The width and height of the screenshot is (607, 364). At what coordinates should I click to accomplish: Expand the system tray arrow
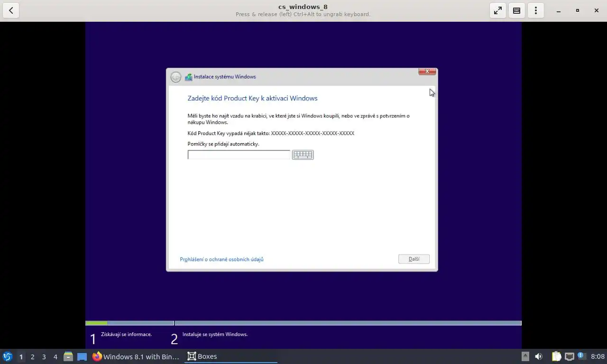(525, 356)
